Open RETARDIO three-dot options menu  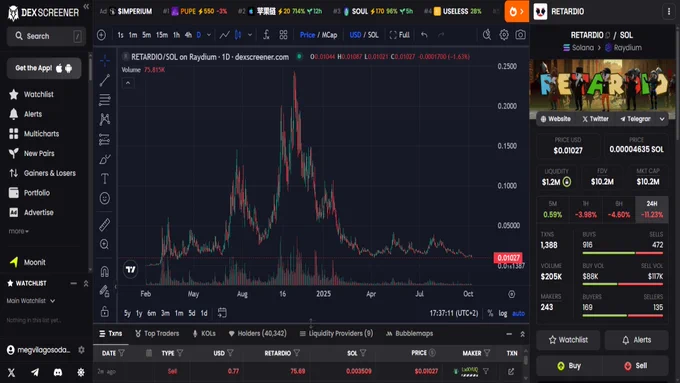668,12
